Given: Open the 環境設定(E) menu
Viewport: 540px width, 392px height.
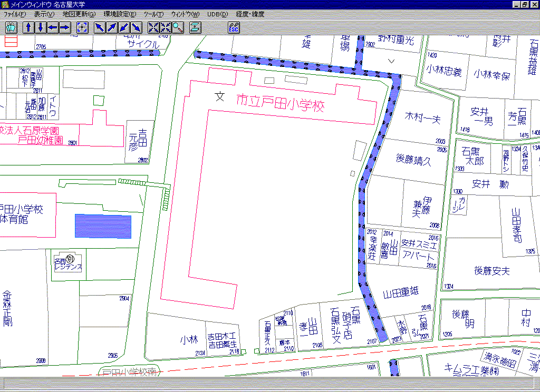Looking at the screenshot, I should [119, 14].
